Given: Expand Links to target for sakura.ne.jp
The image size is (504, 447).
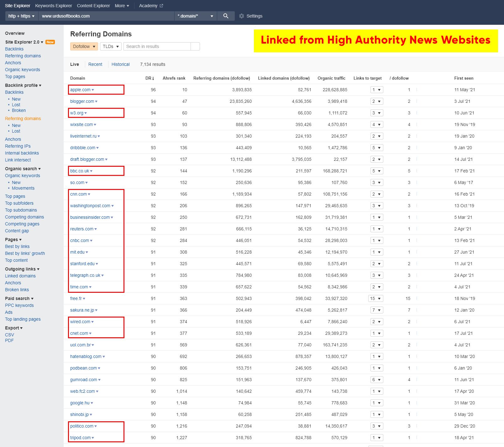Looking at the screenshot, I should coord(377,310).
